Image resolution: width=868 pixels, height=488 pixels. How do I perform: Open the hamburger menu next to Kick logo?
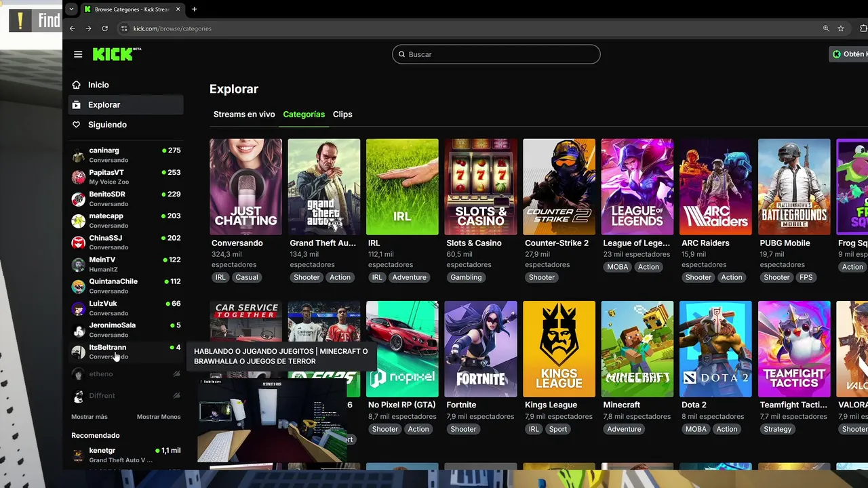(78, 54)
